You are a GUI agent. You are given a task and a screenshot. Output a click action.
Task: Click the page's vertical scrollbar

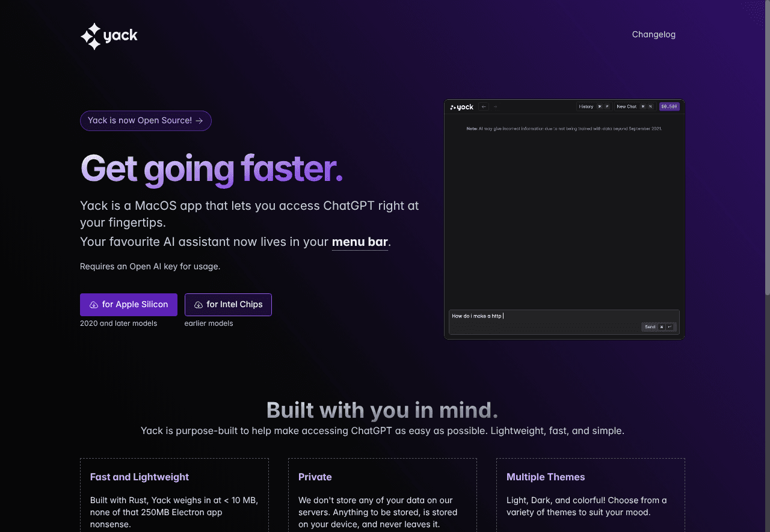pyautogui.click(x=766, y=150)
